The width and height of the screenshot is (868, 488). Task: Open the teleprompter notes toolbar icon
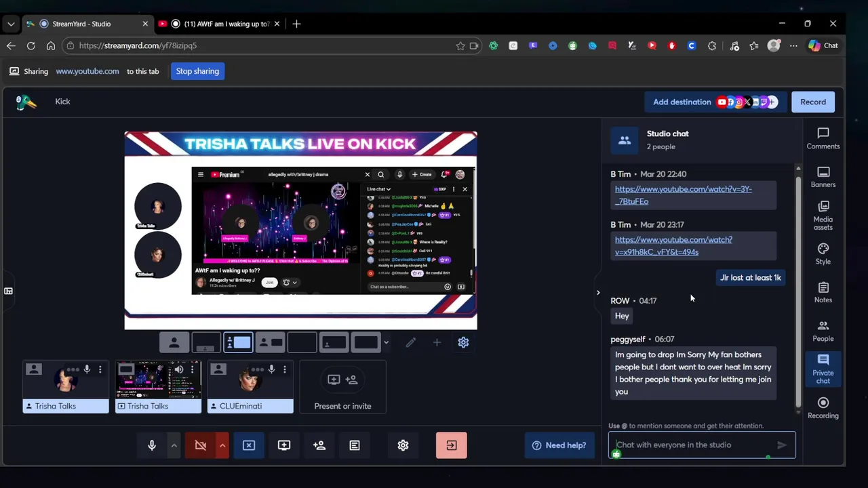(x=355, y=445)
